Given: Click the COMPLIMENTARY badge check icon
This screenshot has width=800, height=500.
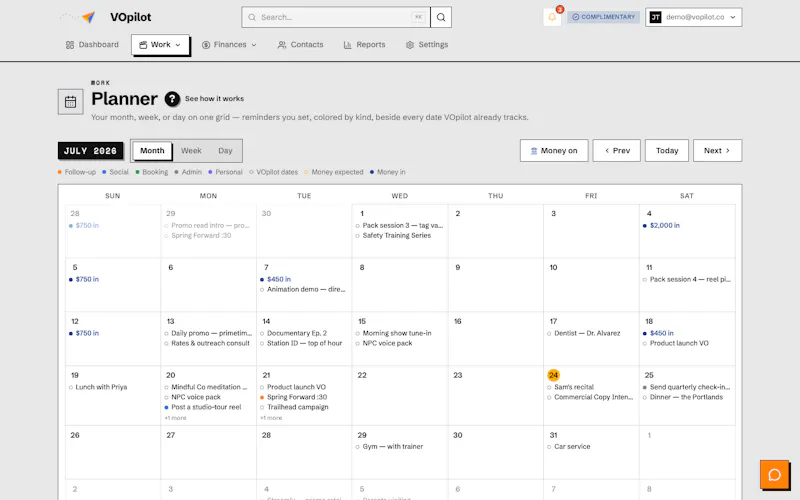Looking at the screenshot, I should pos(576,17).
